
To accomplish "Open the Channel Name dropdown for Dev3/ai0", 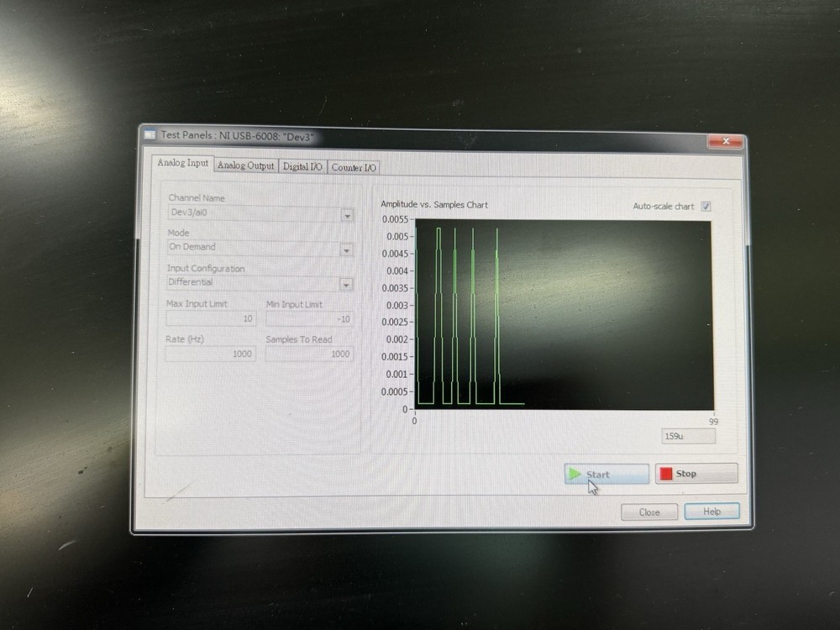I will (x=347, y=215).
